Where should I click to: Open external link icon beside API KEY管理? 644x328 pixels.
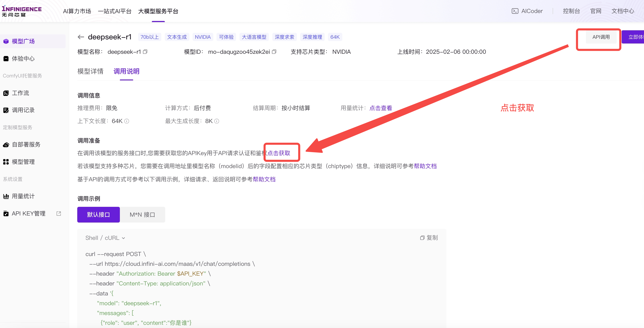(x=59, y=213)
